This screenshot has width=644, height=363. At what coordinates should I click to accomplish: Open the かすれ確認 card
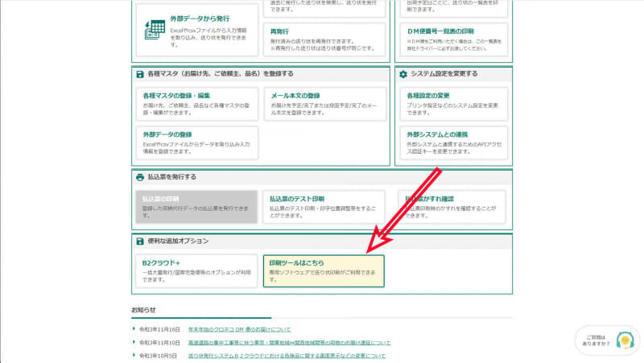click(x=452, y=207)
